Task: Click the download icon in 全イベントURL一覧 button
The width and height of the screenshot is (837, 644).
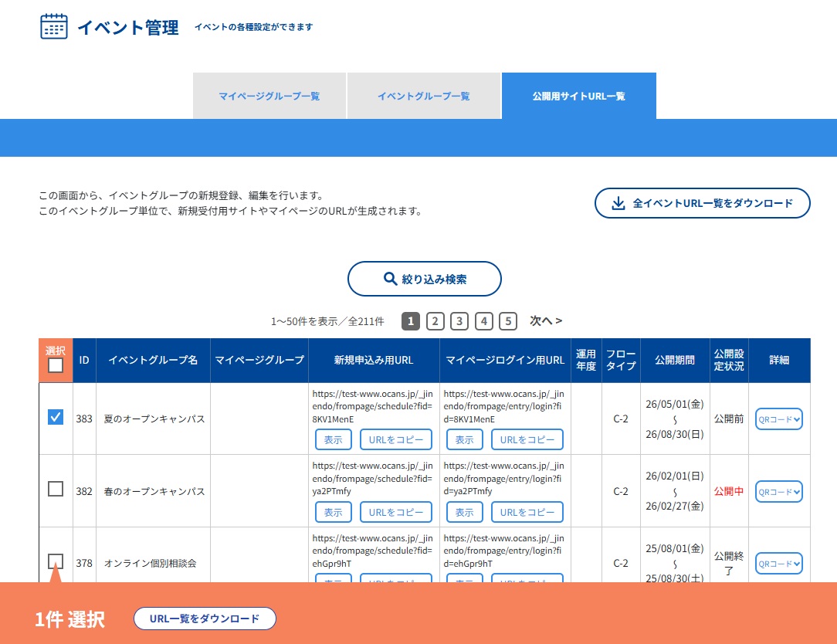Action: 618,203
